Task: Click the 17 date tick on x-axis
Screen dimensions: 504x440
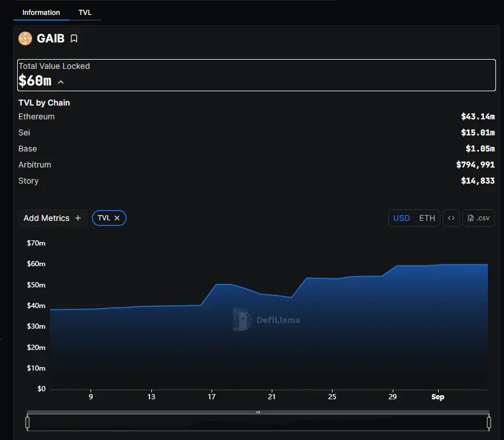Action: pos(212,396)
